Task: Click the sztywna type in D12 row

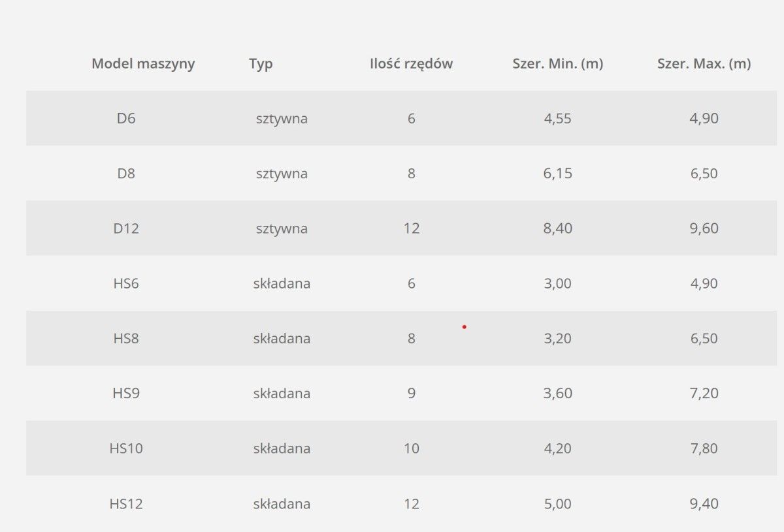Action: coord(282,228)
